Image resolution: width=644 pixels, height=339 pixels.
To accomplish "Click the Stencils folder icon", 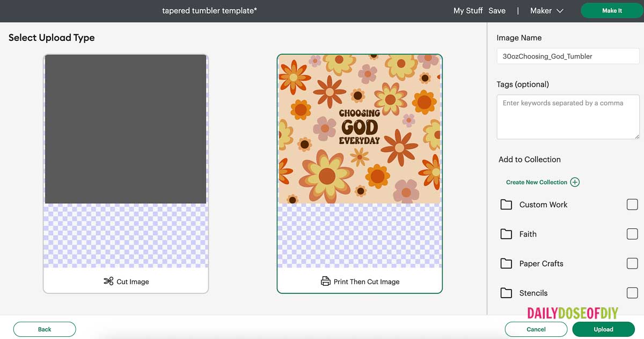I will pos(506,293).
